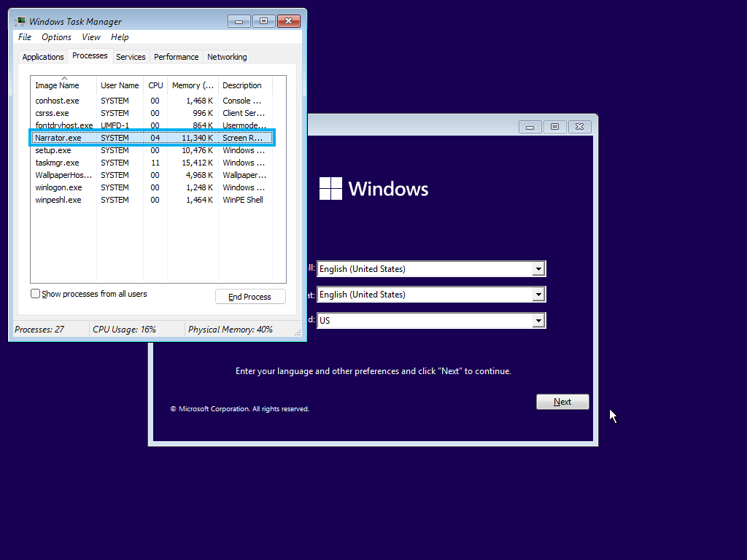Click the Task Manager resize grip corner
This screenshot has height=560, width=747.
(298, 332)
